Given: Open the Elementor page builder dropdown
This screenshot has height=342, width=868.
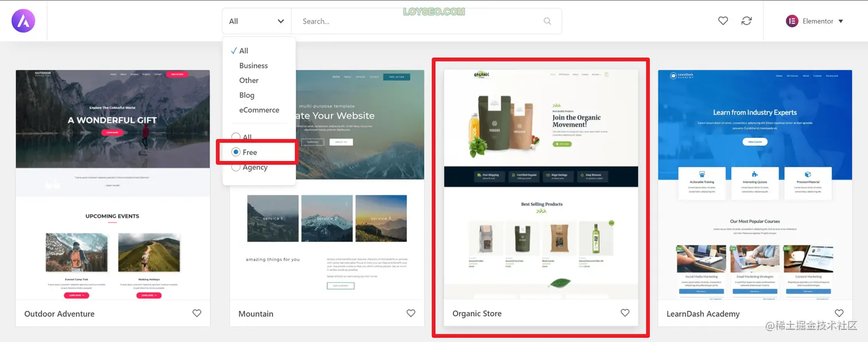Looking at the screenshot, I should [x=815, y=21].
